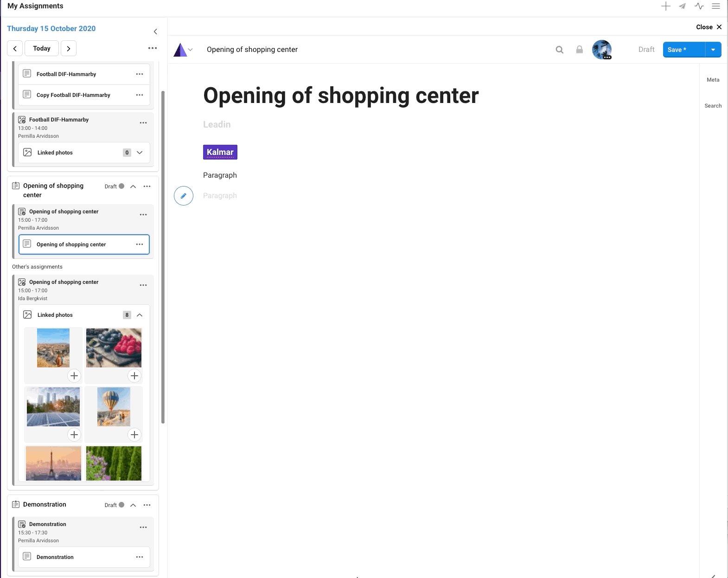Viewport: 728px width, 578px height.
Task: Click the Today button
Action: [x=42, y=48]
